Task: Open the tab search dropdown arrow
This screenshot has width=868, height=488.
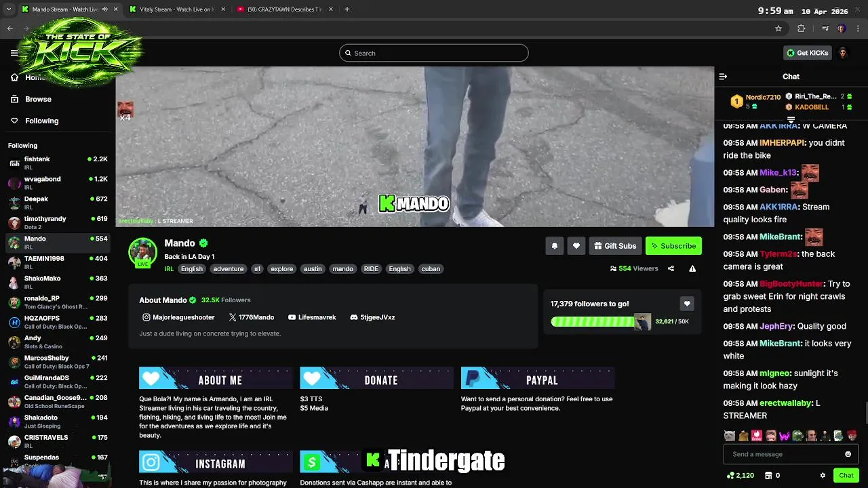Action: [9, 9]
